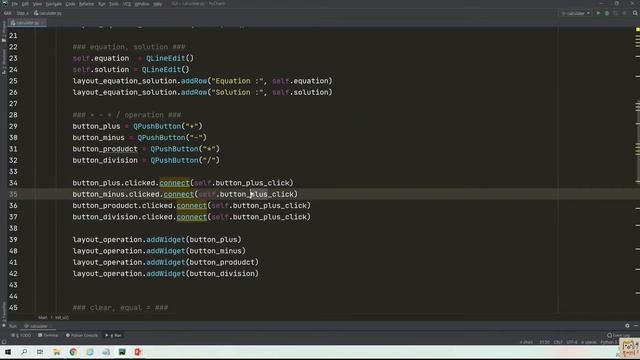Screen dimensions: 640x360
Task: Click 'connect' on the button_plus line
Action: [x=174, y=183]
